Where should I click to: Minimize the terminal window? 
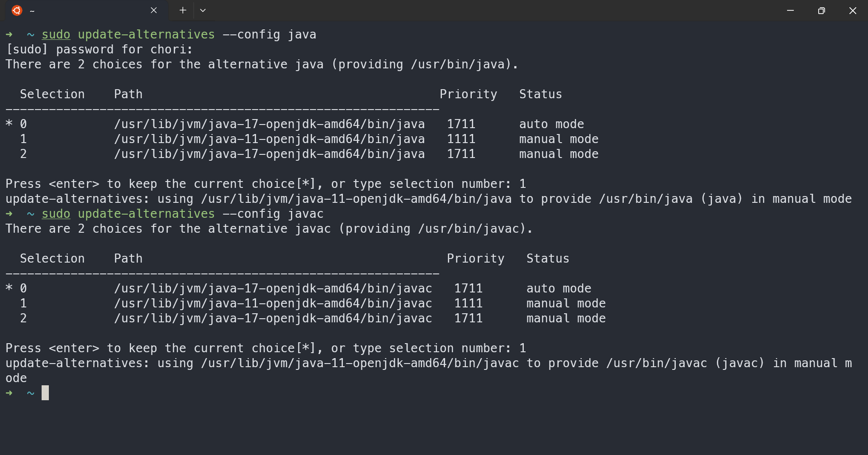coord(790,10)
